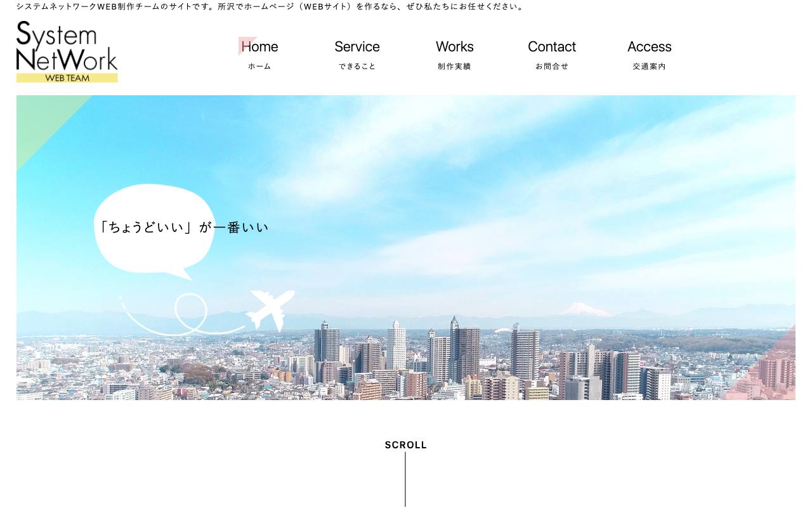The height and width of the screenshot is (508, 812).
Task: Click the SCROLL indicator text
Action: click(406, 445)
